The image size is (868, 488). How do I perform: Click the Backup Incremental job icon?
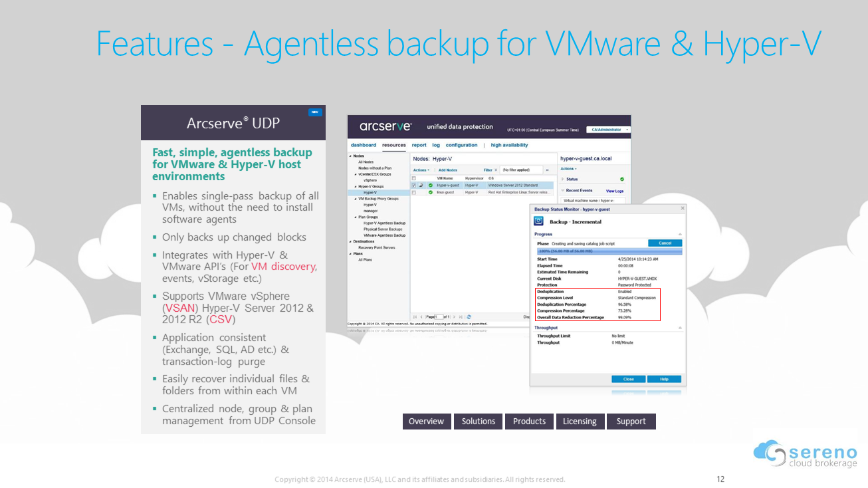pos(540,222)
